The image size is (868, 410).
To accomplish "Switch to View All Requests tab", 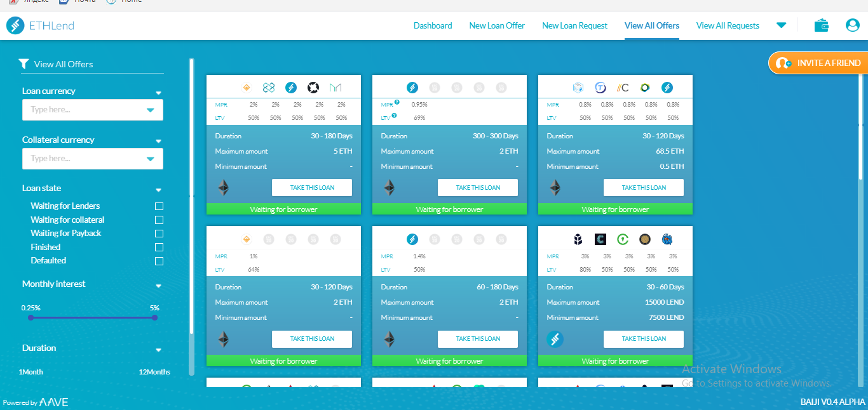I will [x=728, y=26].
